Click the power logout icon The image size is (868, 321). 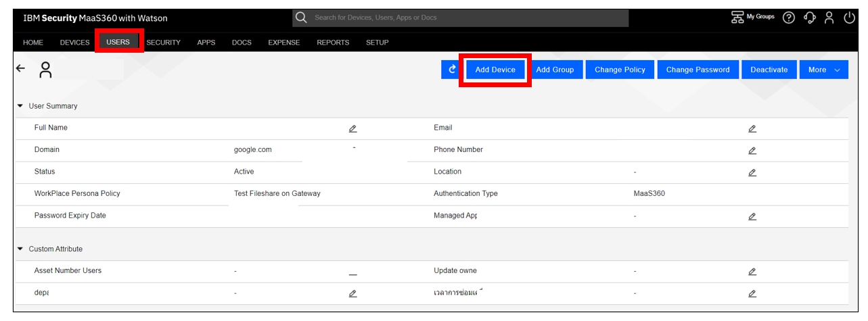pos(850,18)
